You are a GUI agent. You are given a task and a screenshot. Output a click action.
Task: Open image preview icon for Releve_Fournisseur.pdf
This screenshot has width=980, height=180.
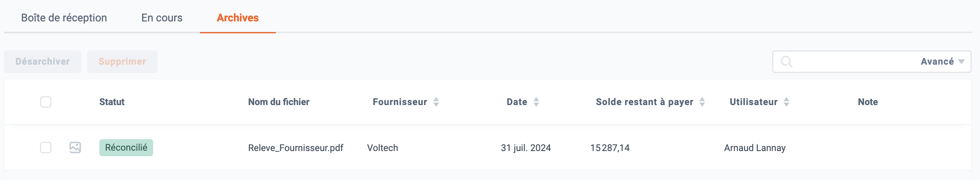click(x=75, y=147)
